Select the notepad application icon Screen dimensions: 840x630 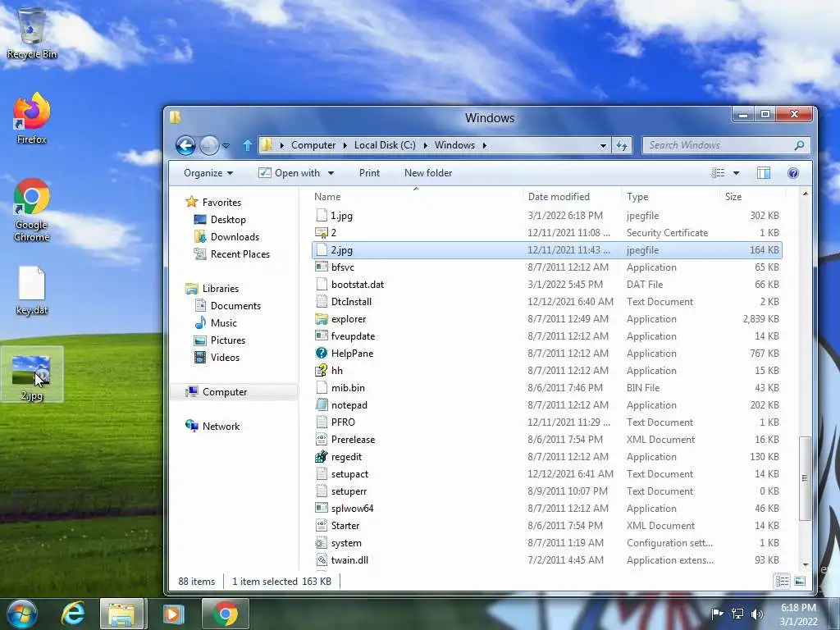pos(322,405)
